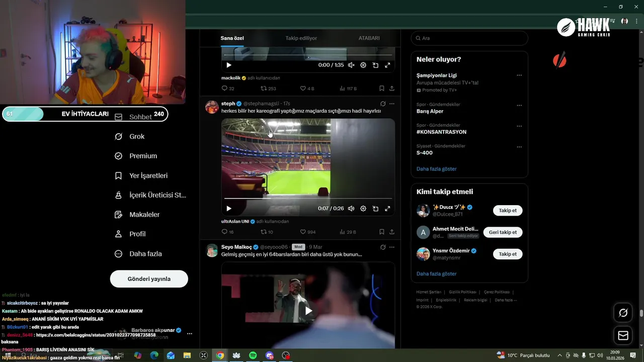Reply to steph's post with 16 comments
Image resolution: width=644 pixels, height=362 pixels.
point(228,232)
